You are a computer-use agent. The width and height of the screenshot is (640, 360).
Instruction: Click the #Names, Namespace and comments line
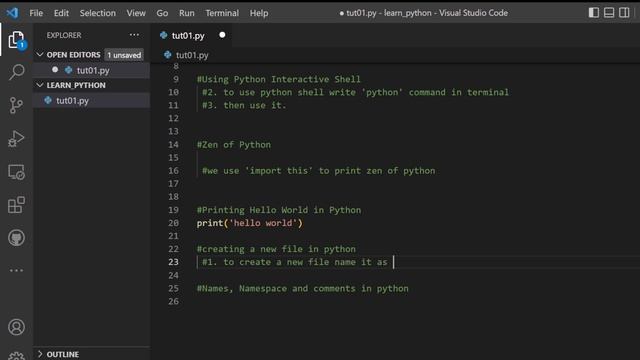click(302, 288)
